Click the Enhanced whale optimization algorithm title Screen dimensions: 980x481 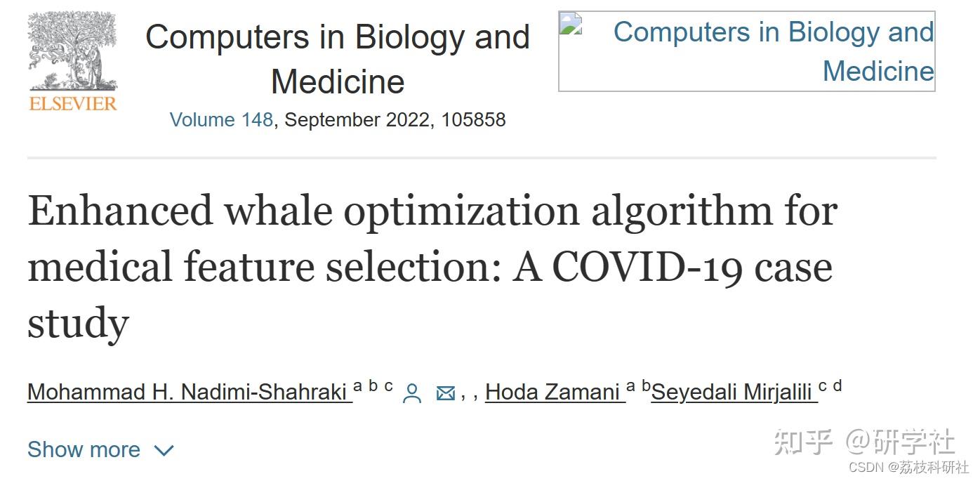click(432, 267)
